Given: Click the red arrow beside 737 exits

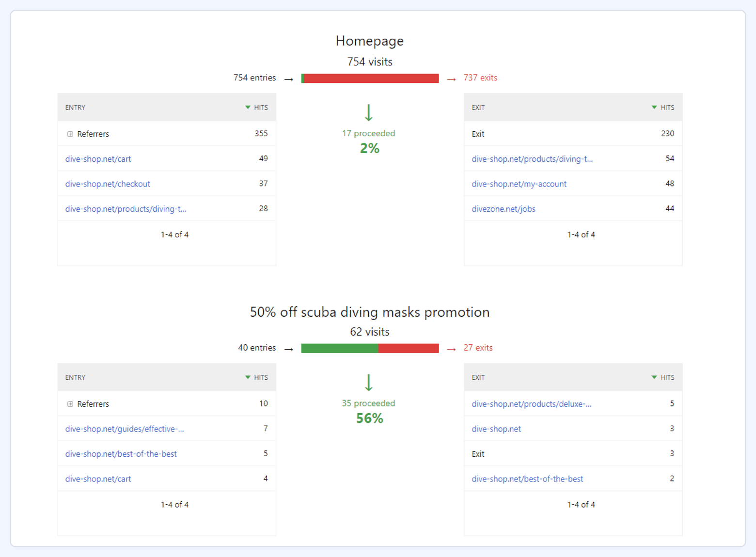Looking at the screenshot, I should [x=451, y=78].
